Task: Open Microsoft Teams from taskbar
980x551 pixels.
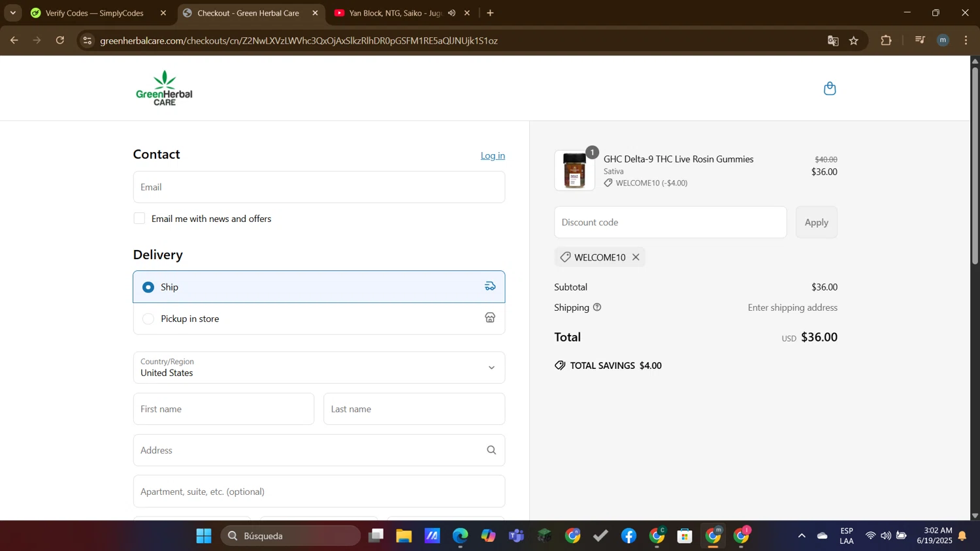Action: 516,536
